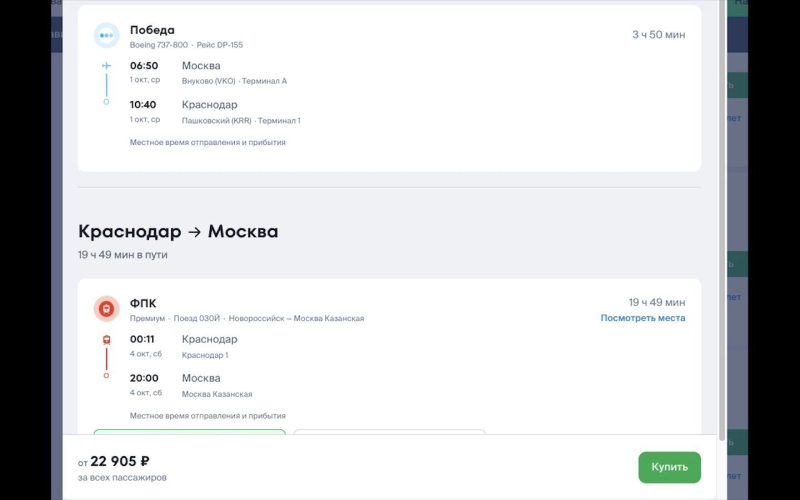
Task: Click the small train icon beside 00:11
Action: 106,340
